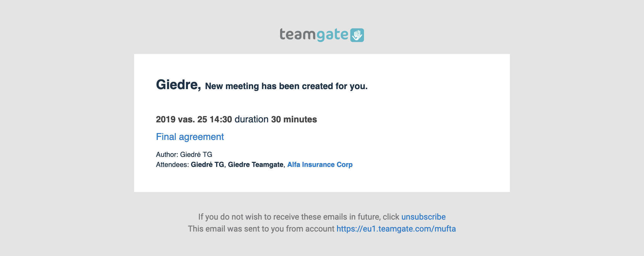Screen dimensions: 644x256
Task: Click the Author: Giedrė TG line
Action: [x=184, y=154]
